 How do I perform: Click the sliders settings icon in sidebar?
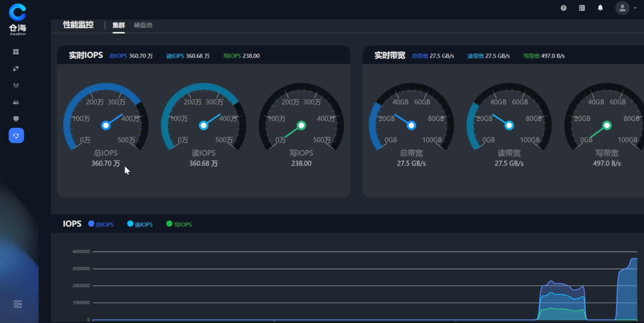click(x=16, y=85)
